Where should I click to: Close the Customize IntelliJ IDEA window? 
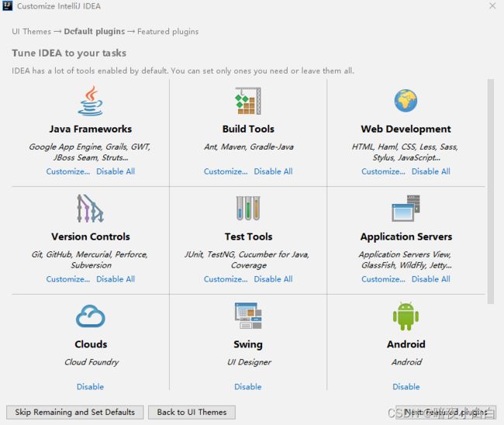(492, 5)
